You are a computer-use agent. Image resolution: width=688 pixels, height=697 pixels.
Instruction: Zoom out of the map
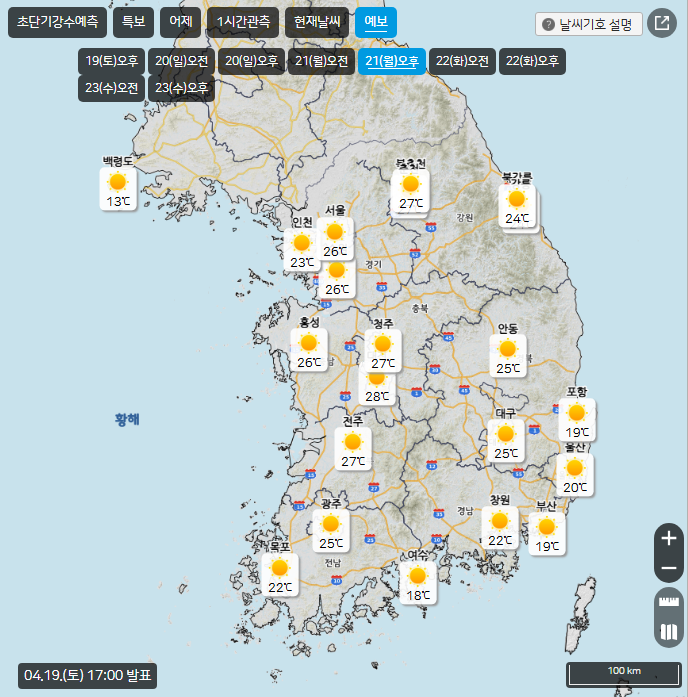(x=669, y=569)
